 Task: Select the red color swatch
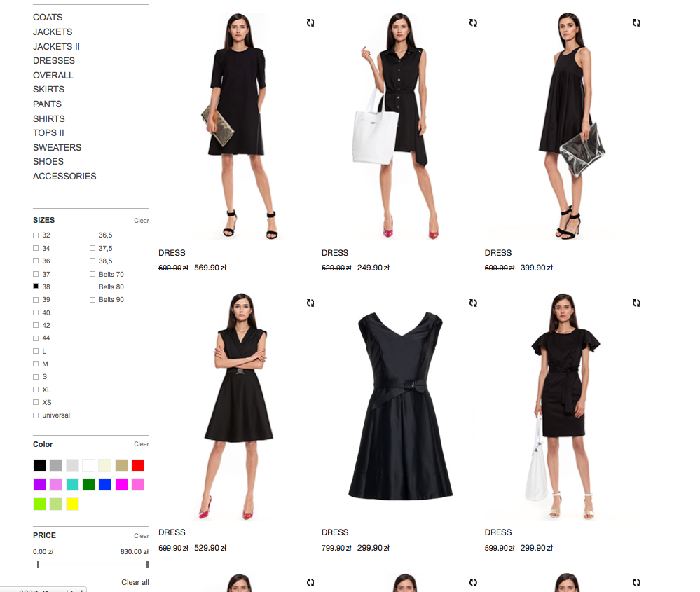coord(138,466)
